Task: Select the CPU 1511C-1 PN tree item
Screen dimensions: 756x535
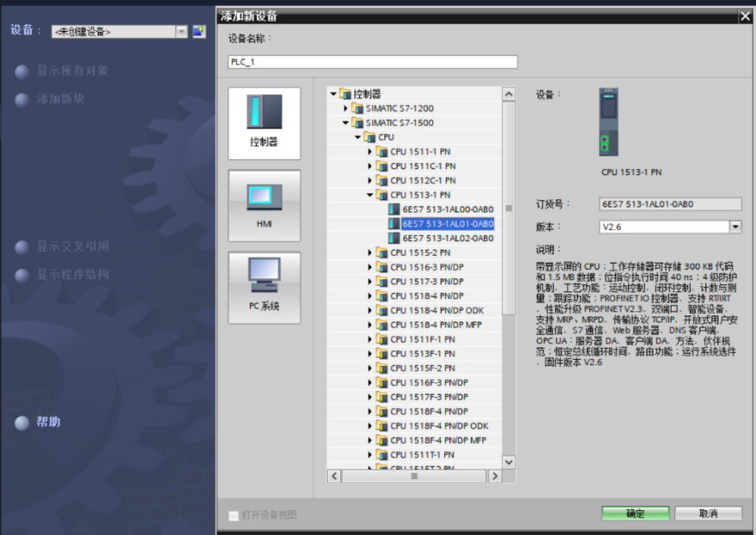Action: point(423,166)
